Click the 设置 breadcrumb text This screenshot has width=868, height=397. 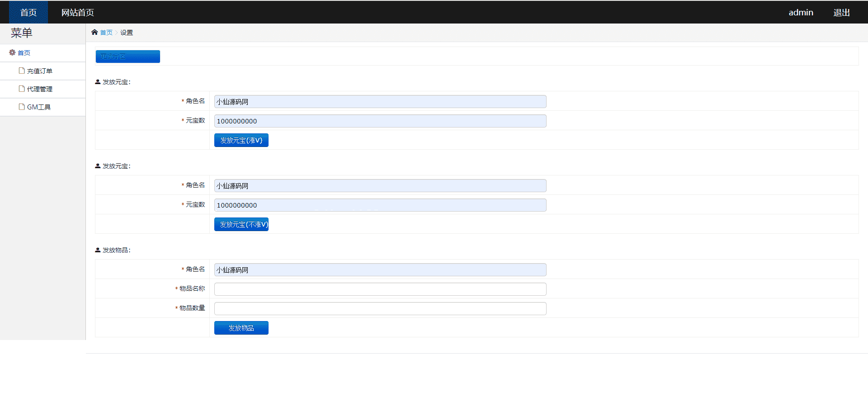point(127,33)
